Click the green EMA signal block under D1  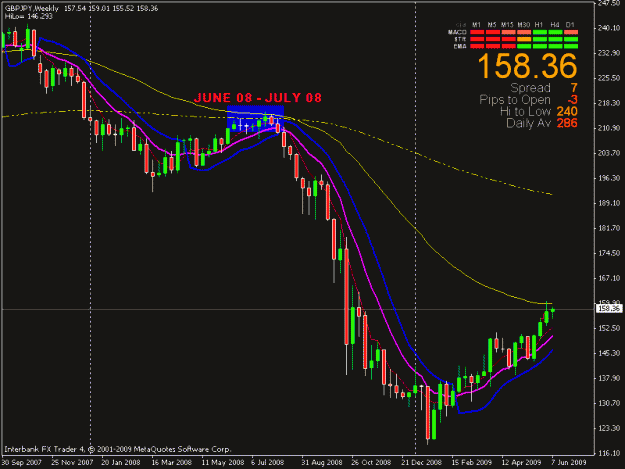pos(571,46)
